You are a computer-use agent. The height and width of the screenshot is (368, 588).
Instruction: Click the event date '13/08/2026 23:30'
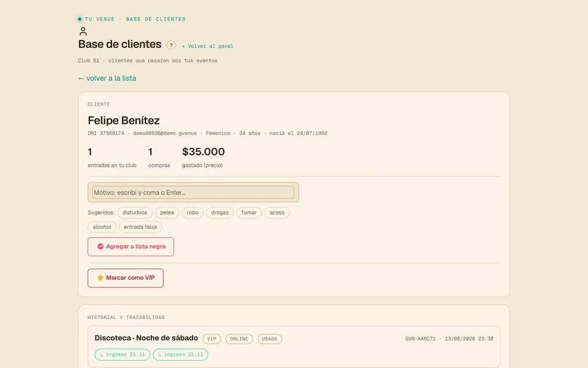(469, 339)
